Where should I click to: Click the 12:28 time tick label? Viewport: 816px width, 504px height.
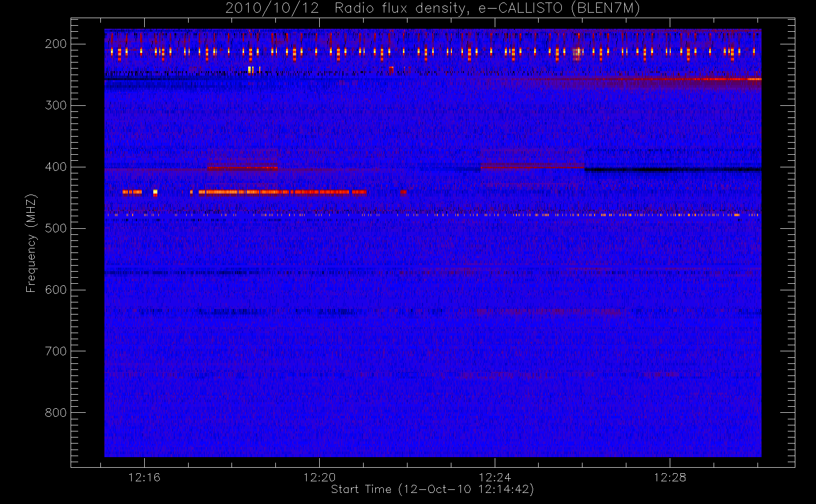[670, 477]
